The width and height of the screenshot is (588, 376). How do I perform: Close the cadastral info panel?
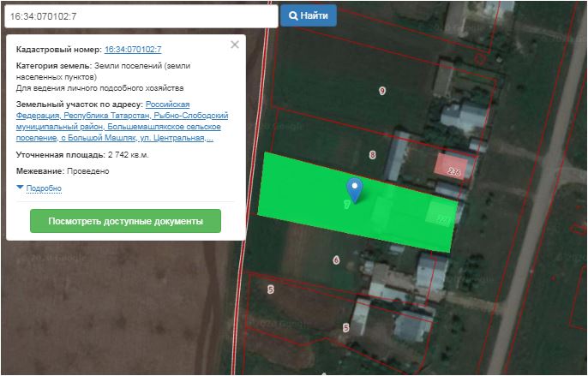click(x=235, y=45)
